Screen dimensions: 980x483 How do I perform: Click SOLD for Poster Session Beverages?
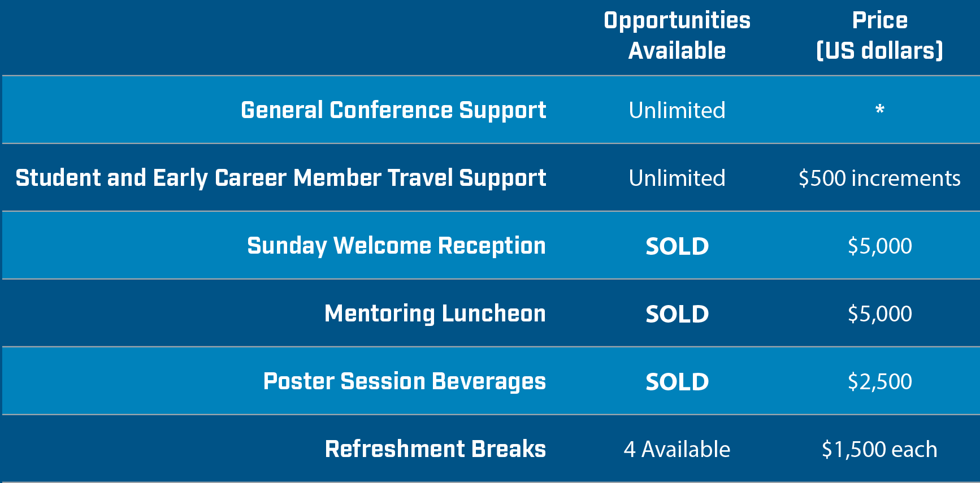(677, 382)
